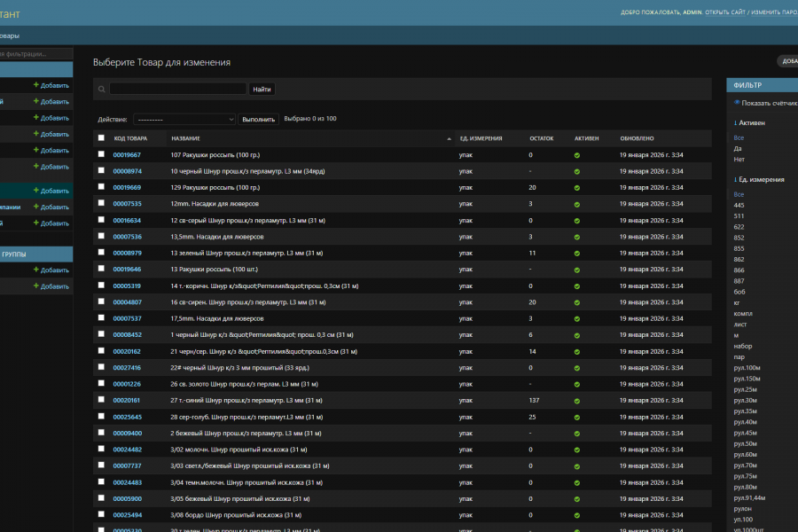Viewport: 798px width, 532px height.
Task: Click the search magnifier icon
Action: point(102,89)
